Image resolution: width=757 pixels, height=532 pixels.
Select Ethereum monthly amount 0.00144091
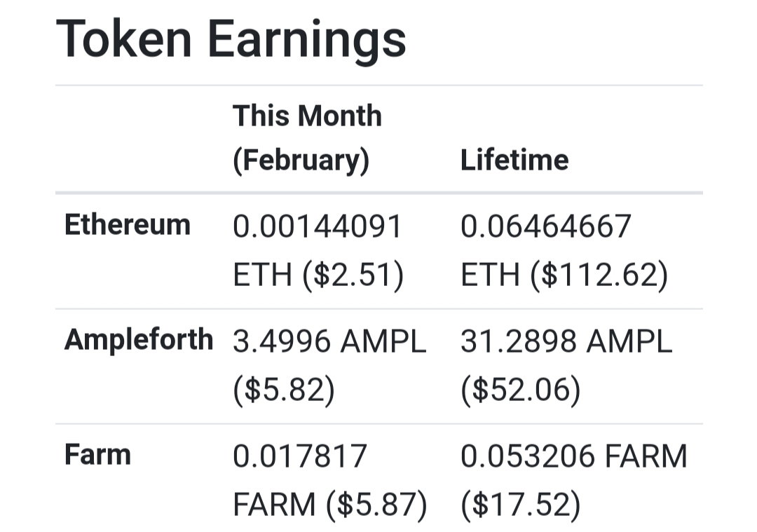coord(318,226)
